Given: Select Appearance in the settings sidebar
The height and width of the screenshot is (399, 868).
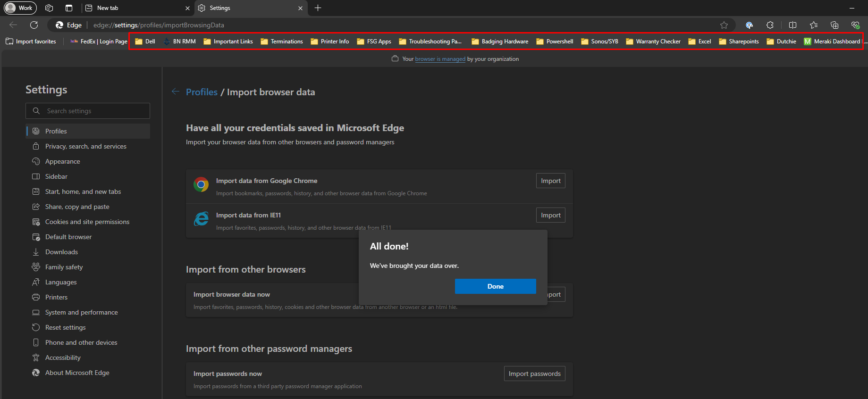Looking at the screenshot, I should click(x=62, y=161).
